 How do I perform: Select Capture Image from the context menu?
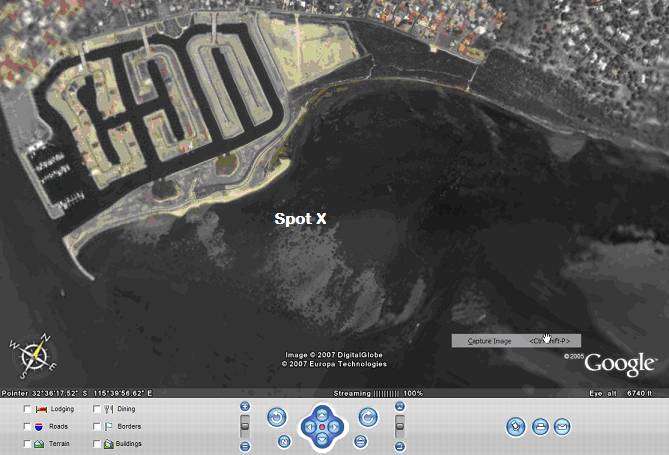(x=490, y=341)
